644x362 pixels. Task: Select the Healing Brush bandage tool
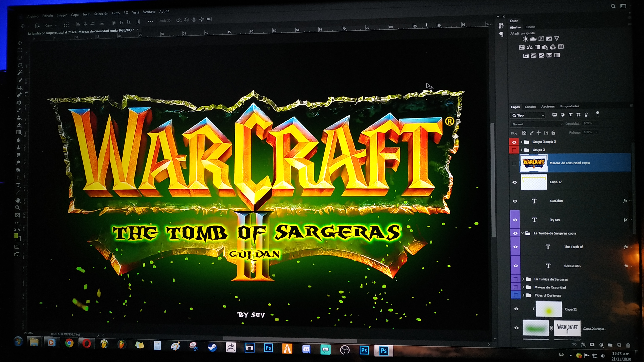pos(19,95)
